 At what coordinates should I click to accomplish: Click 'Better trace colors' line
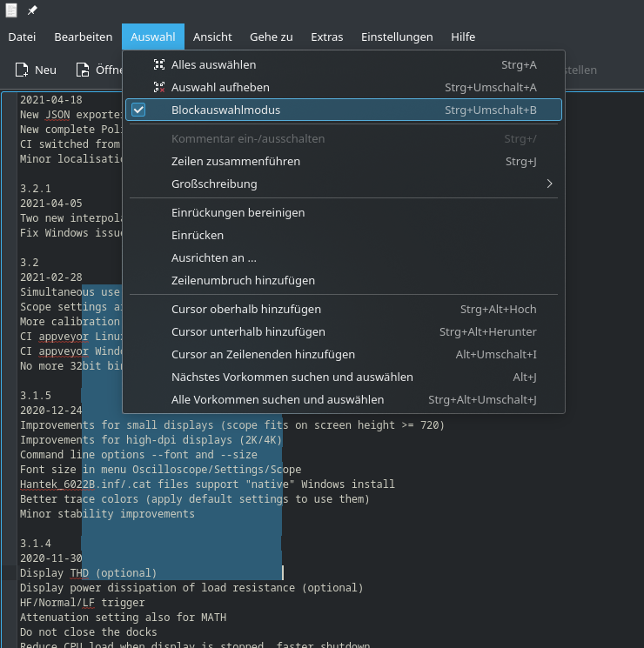point(195,498)
